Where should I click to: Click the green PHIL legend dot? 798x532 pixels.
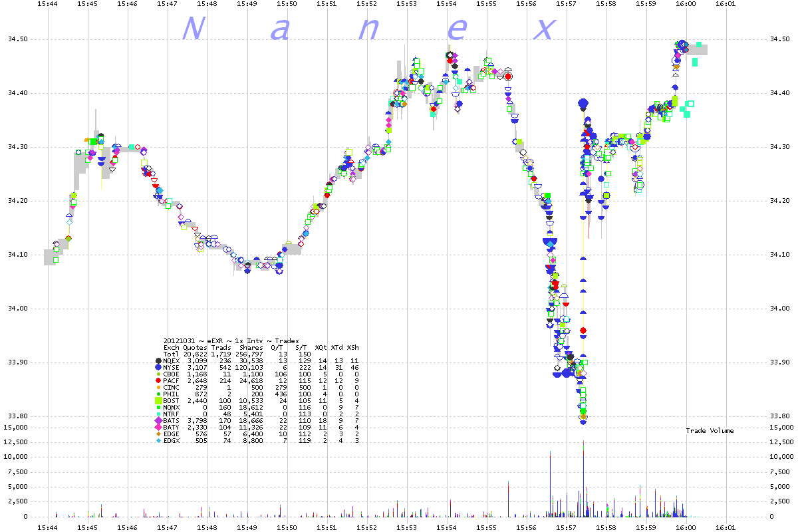(x=158, y=394)
